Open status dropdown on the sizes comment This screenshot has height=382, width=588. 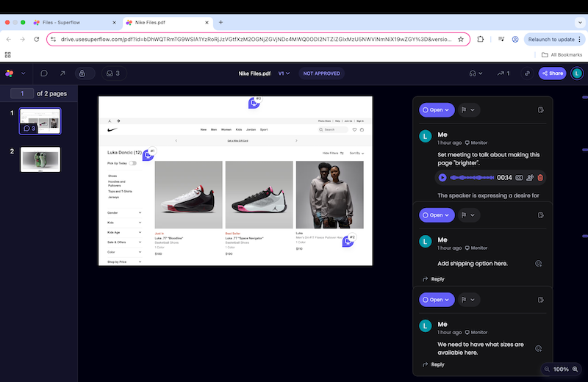[437, 300]
